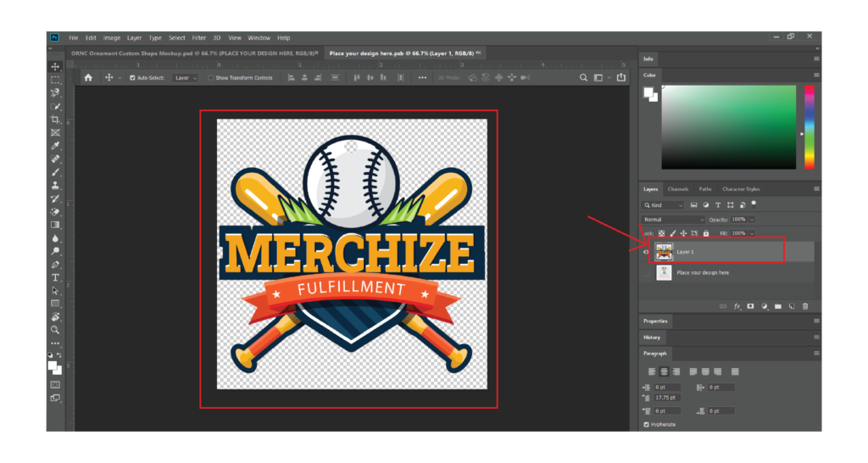Screen dimensions: 868x463
Task: Open the layer filter Kind dropdown
Action: click(663, 205)
